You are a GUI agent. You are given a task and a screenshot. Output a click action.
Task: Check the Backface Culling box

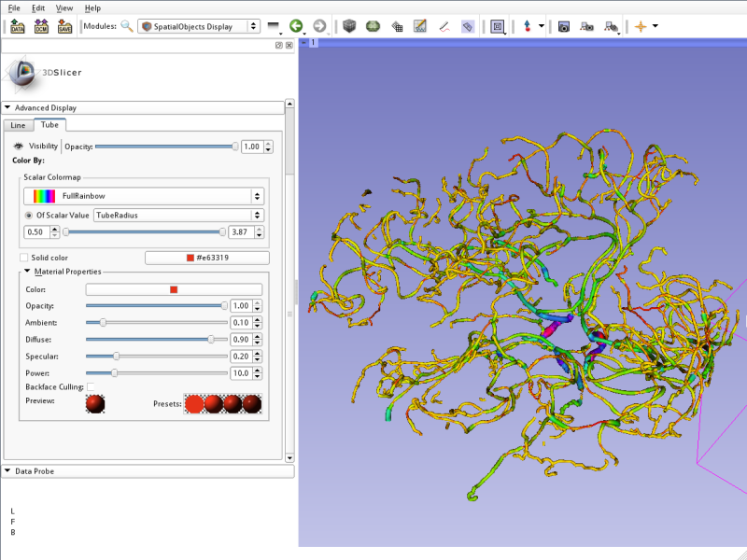point(91,386)
